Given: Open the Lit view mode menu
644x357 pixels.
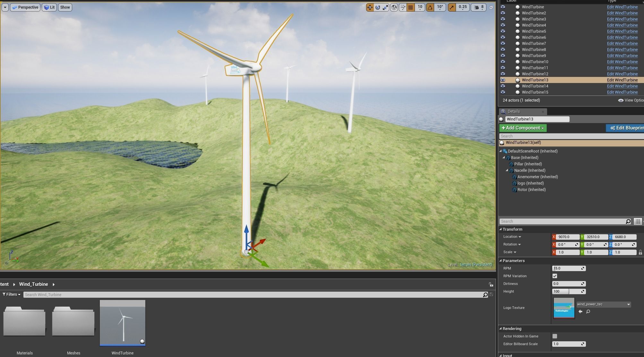Looking at the screenshot, I should pyautogui.click(x=49, y=7).
